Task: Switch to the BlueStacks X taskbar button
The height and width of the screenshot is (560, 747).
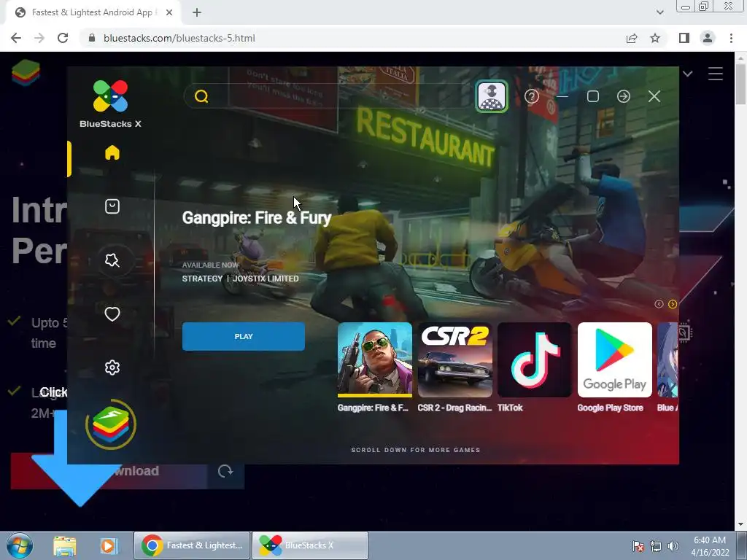Action: pyautogui.click(x=309, y=545)
